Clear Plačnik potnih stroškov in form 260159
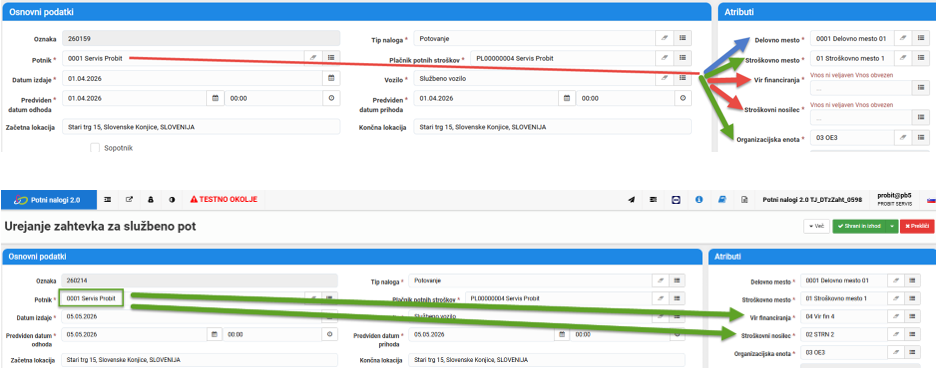This screenshot has height=373, width=936. point(664,58)
